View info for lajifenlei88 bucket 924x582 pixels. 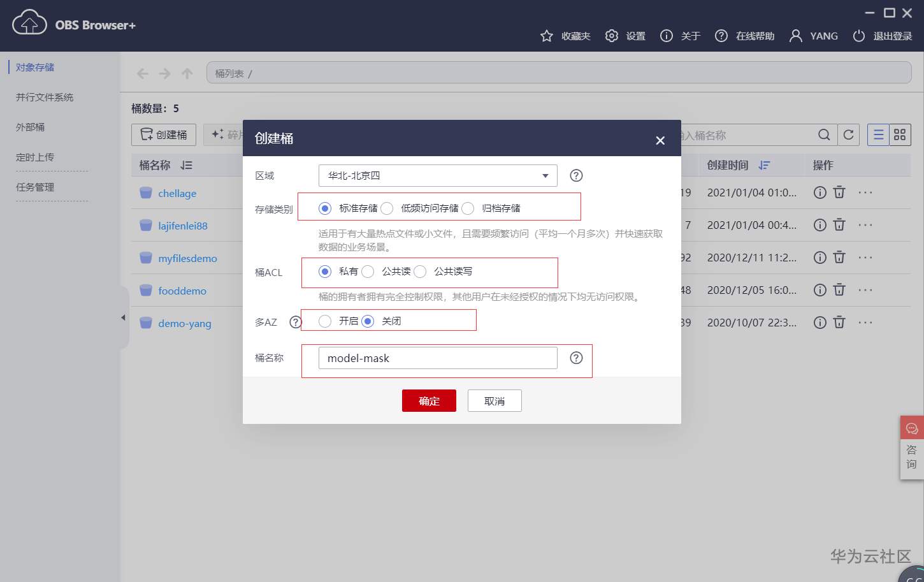pyautogui.click(x=820, y=224)
